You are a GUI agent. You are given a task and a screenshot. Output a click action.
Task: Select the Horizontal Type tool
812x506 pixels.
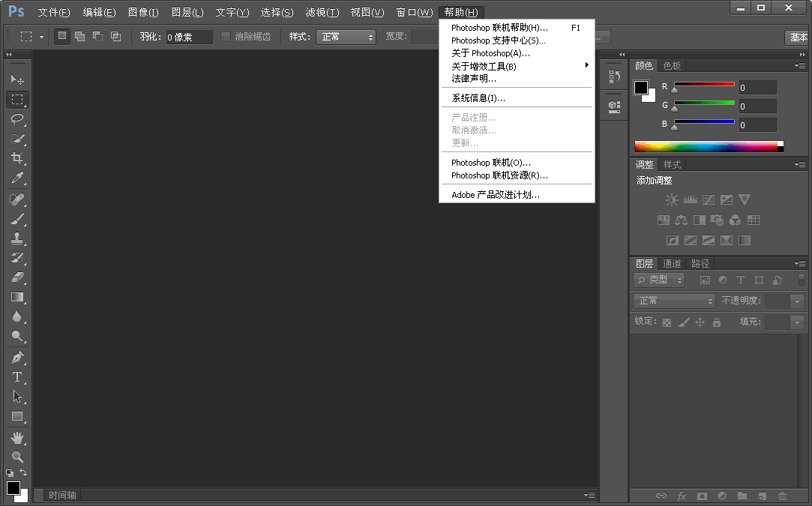[17, 377]
